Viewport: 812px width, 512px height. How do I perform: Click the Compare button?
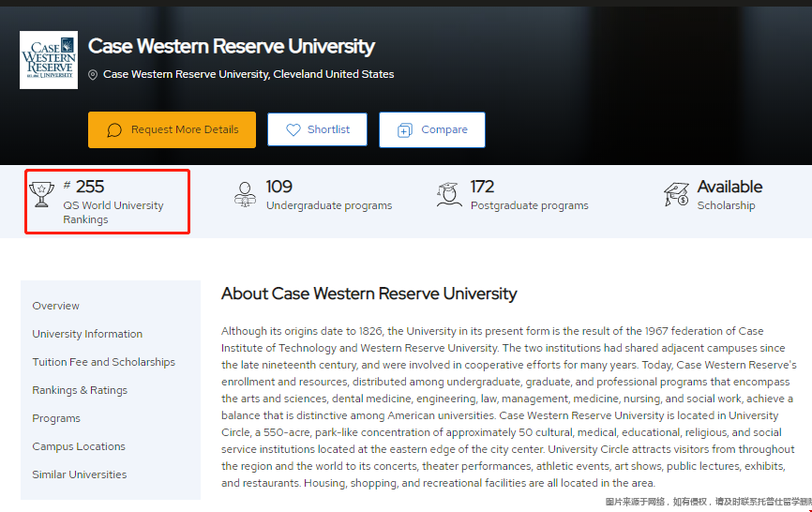tap(432, 130)
